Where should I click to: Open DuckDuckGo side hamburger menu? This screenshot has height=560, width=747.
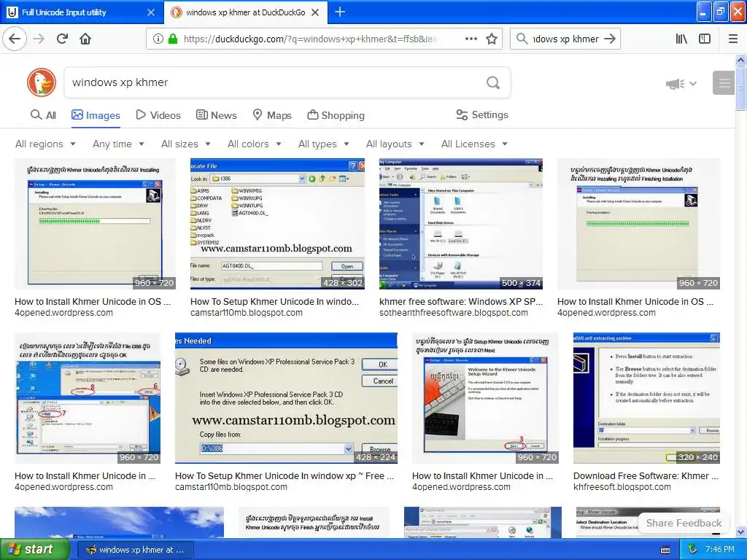coord(724,83)
